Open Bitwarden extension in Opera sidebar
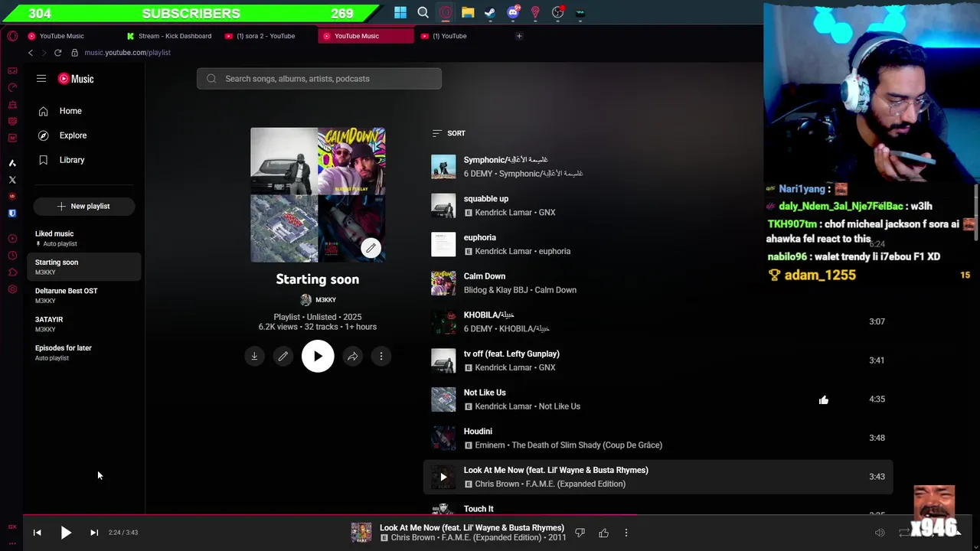980x551 pixels. [x=12, y=214]
